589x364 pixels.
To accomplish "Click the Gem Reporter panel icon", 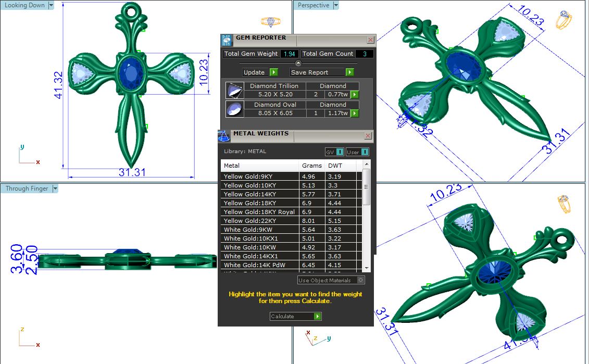I will 226,41.
